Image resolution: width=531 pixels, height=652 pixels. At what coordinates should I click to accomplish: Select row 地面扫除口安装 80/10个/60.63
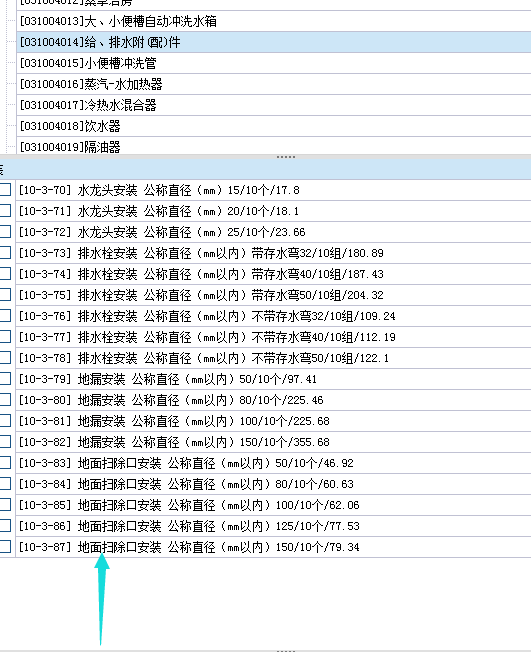pos(273,484)
